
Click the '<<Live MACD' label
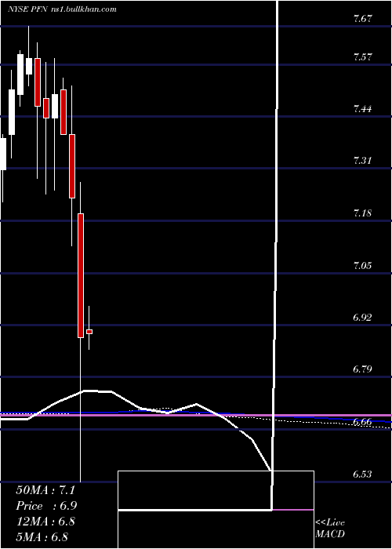(330, 529)
